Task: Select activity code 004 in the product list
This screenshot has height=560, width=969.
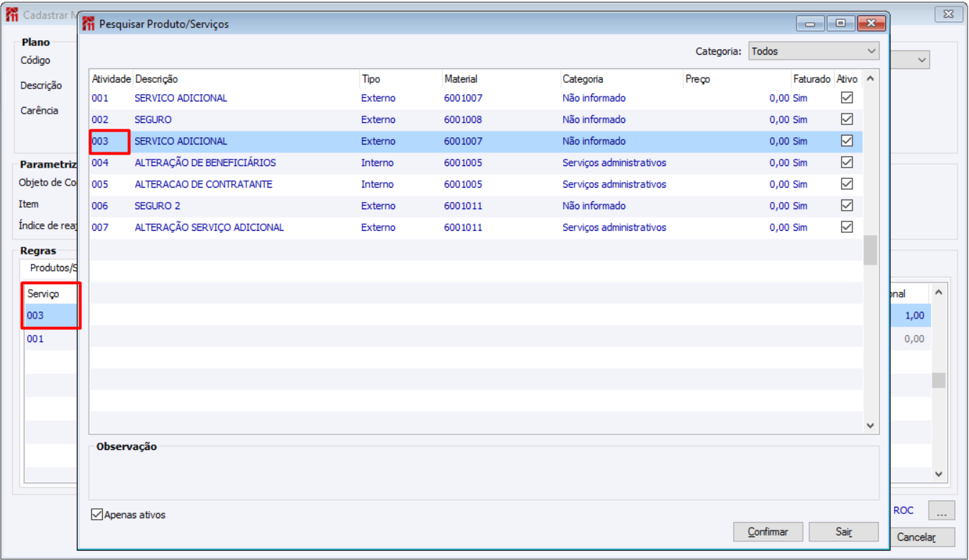Action: coord(100,162)
